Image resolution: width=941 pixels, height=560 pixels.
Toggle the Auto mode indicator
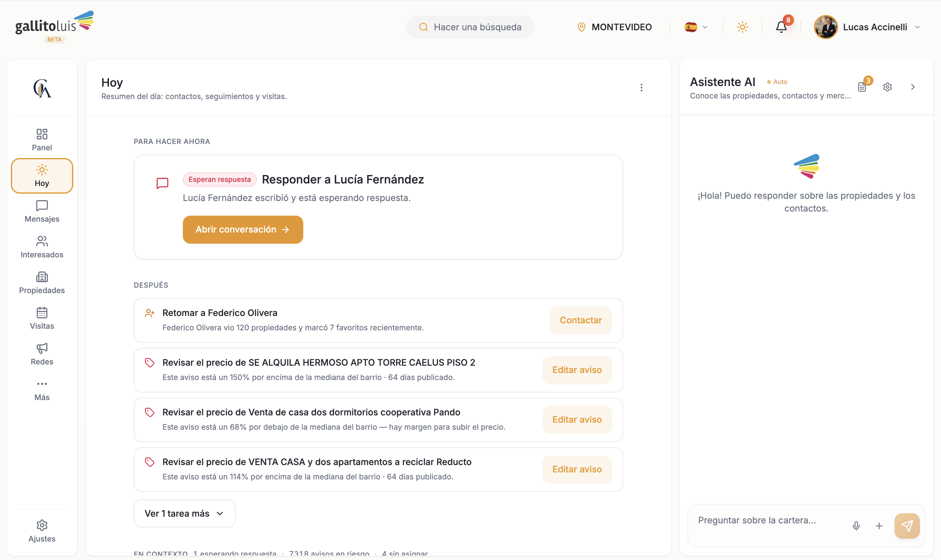777,82
